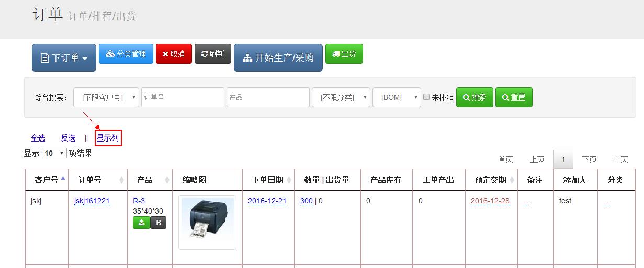Viewport: 644px width, 268px height.
Task: Click the printer thumbnail image
Action: (207, 223)
